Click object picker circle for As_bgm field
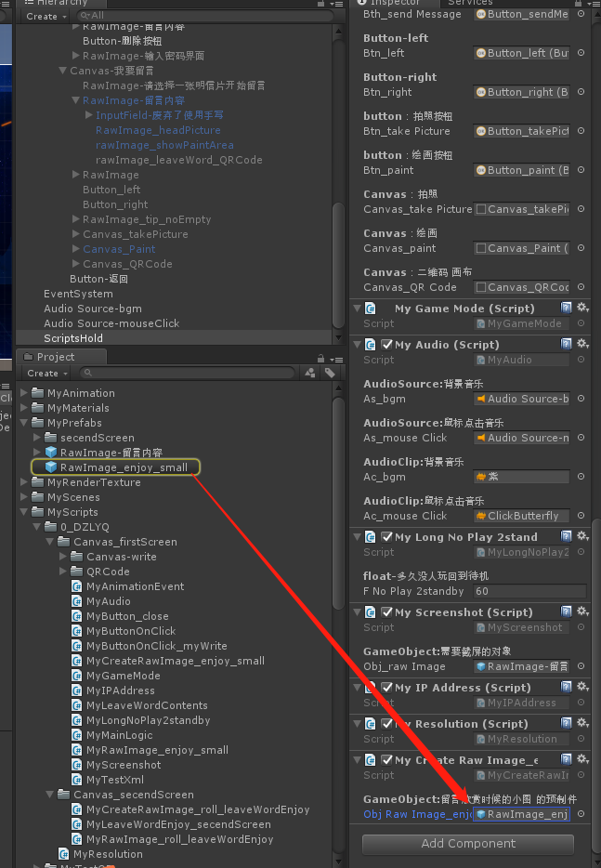Viewport: 601px width, 868px height. pyautogui.click(x=581, y=399)
